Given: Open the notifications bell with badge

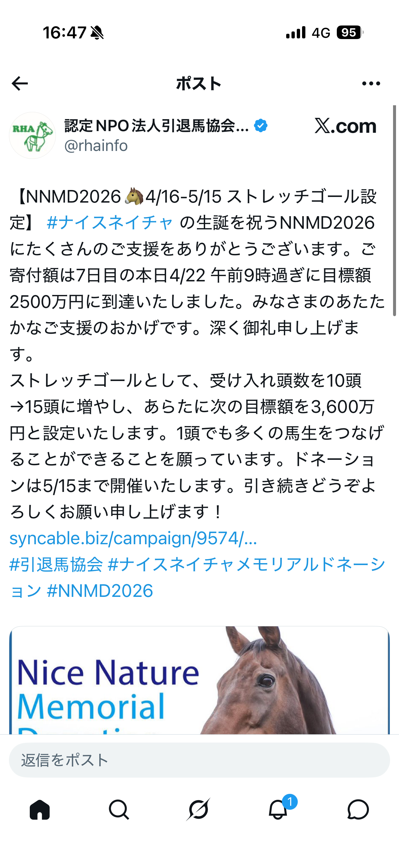Looking at the screenshot, I should click(x=279, y=809).
